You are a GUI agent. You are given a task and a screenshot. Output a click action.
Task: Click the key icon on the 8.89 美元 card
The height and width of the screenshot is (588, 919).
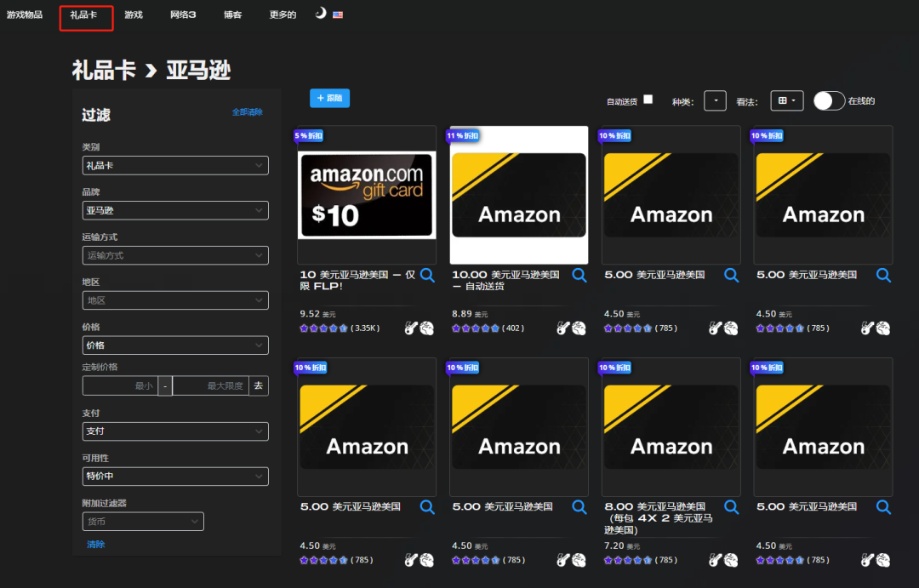[x=563, y=328]
